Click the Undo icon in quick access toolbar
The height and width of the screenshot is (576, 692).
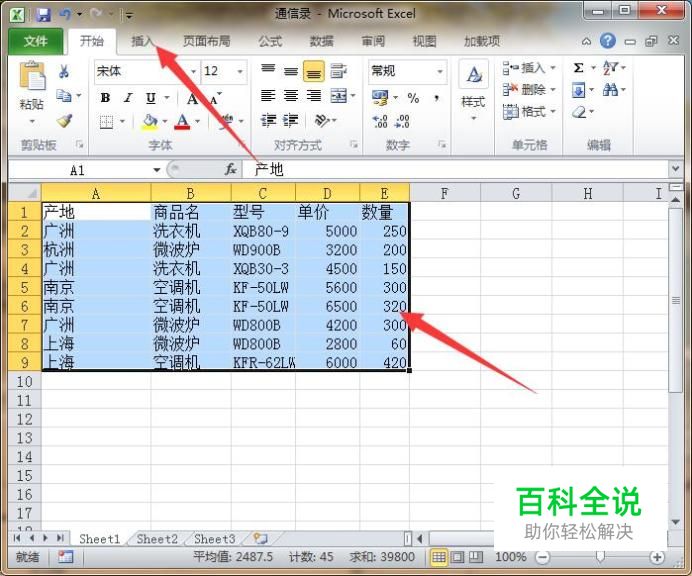pos(65,14)
